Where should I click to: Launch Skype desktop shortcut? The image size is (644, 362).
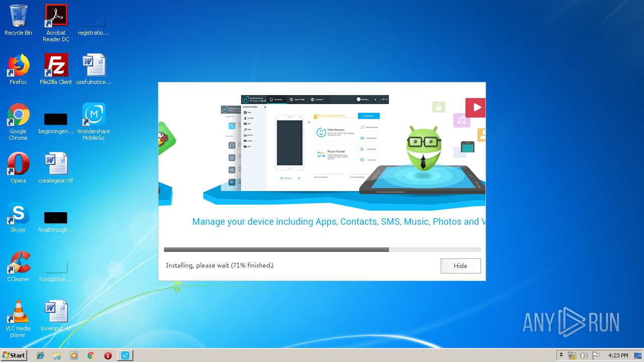pyautogui.click(x=18, y=217)
